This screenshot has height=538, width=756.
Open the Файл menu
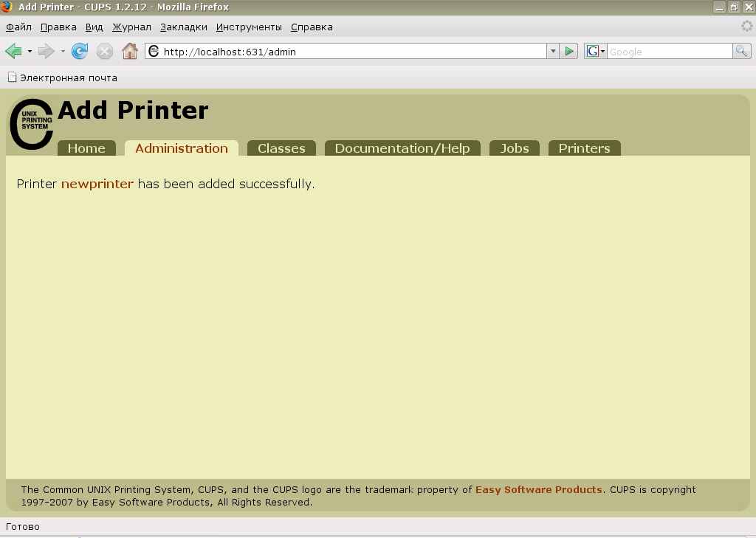[18, 27]
